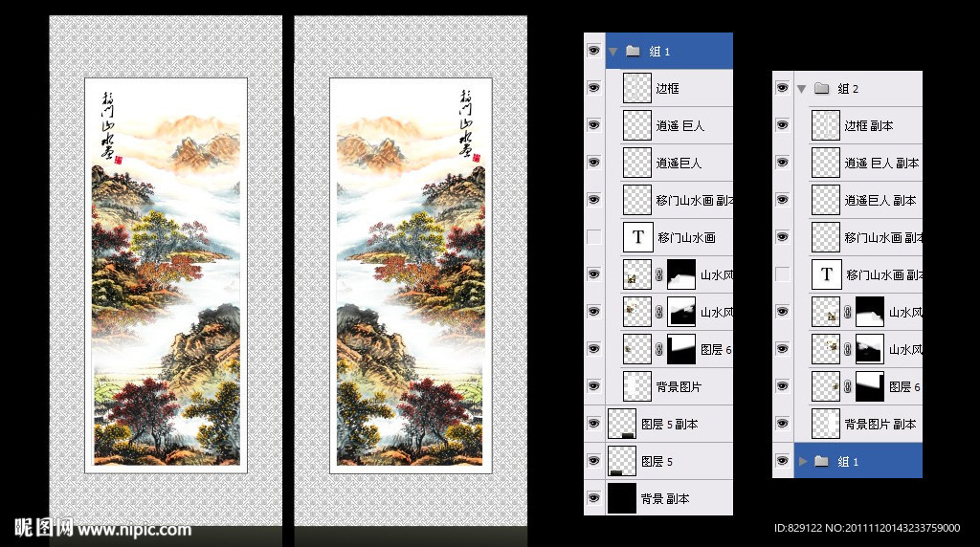This screenshot has width=980, height=547.
Task: Click mask thumbnail of 图层 6 in 组 2 panel
Action: (869, 386)
